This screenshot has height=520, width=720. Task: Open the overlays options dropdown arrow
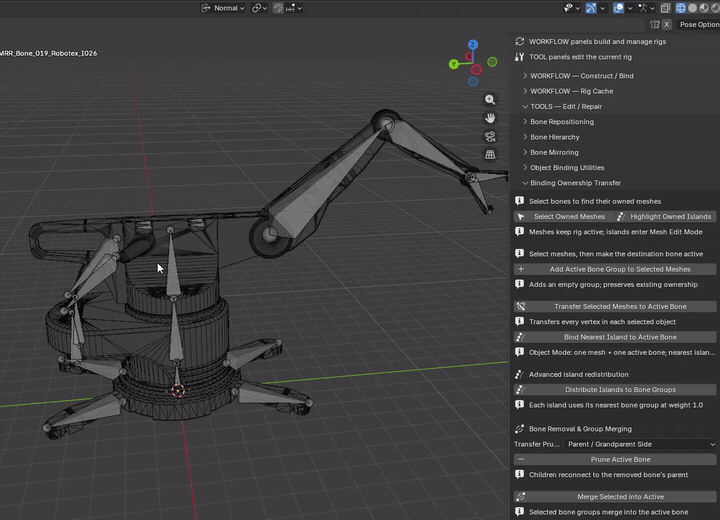tap(630, 8)
